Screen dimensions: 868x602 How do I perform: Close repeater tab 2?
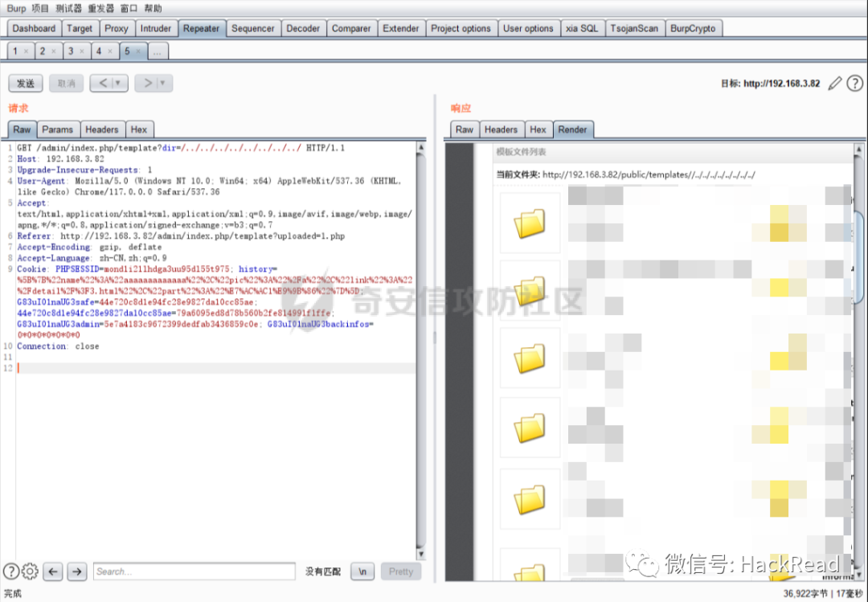click(x=54, y=51)
